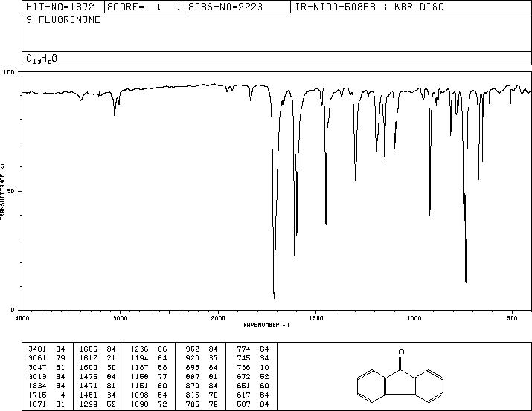Screen dimensions: 532x411
Task: Click the 920 peak table entry
Action: click(202, 358)
